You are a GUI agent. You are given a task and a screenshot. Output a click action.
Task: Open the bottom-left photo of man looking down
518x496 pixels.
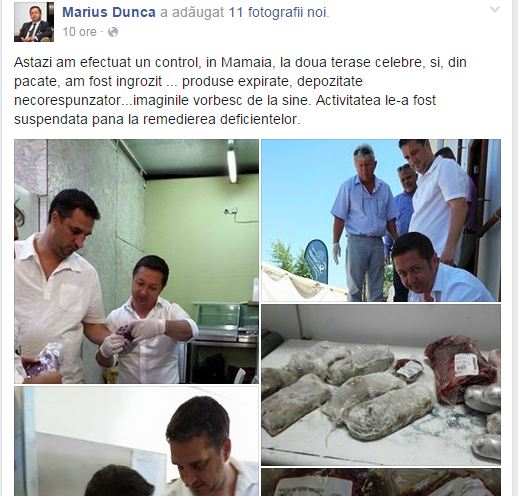pos(136,441)
